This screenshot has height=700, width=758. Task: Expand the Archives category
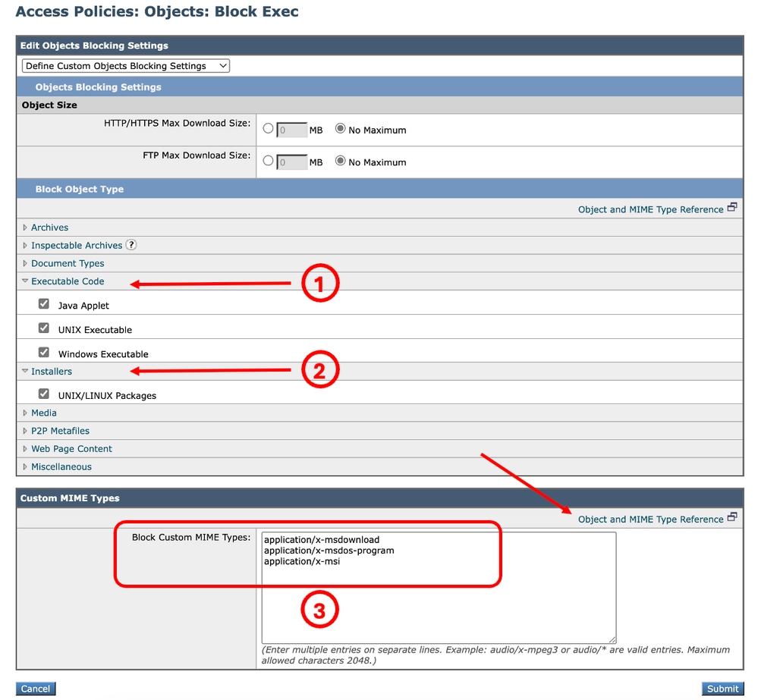pos(49,227)
